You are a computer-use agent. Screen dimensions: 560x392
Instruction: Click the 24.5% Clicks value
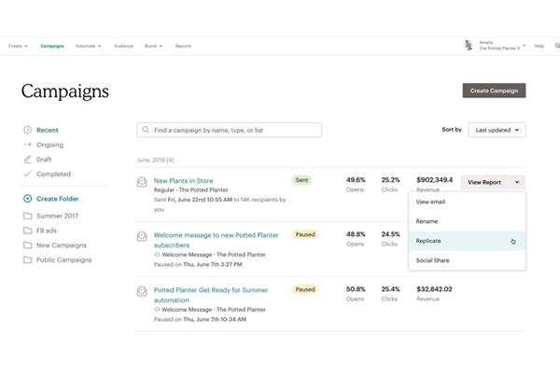[390, 234]
